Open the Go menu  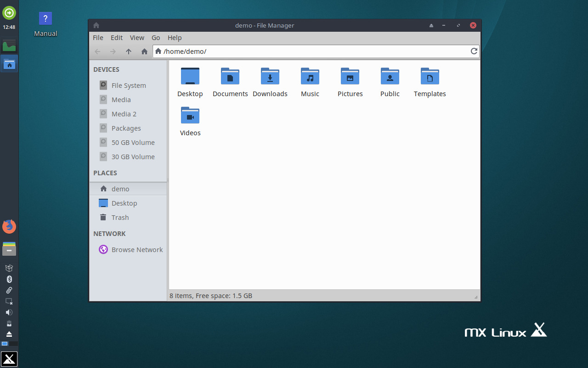156,38
